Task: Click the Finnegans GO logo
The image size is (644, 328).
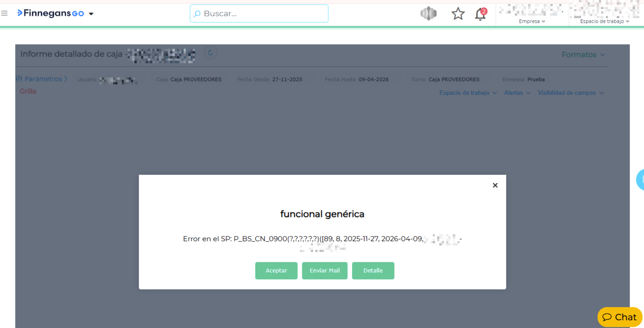Action: (51, 13)
